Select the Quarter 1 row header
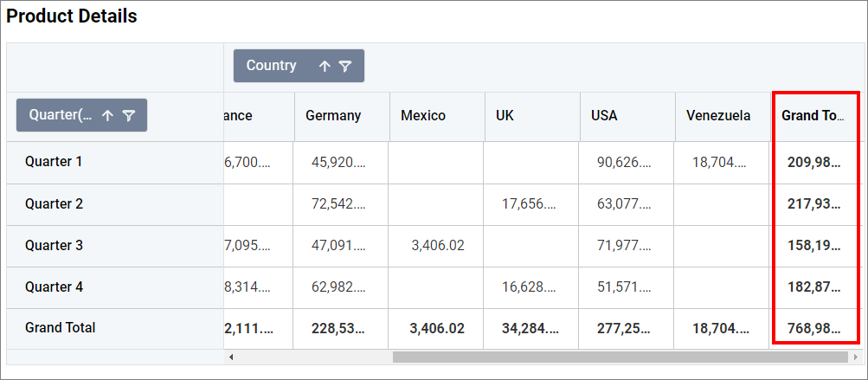The width and height of the screenshot is (868, 380). [54, 162]
